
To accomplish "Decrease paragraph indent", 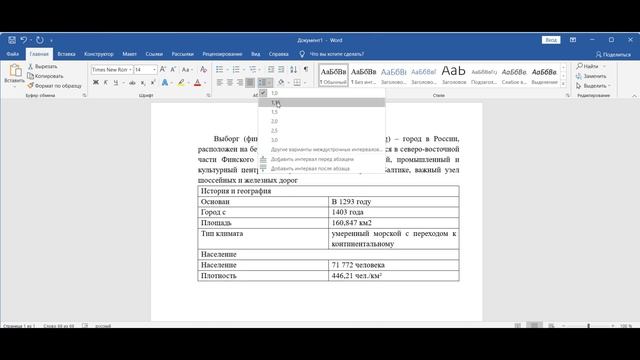I will [x=271, y=70].
